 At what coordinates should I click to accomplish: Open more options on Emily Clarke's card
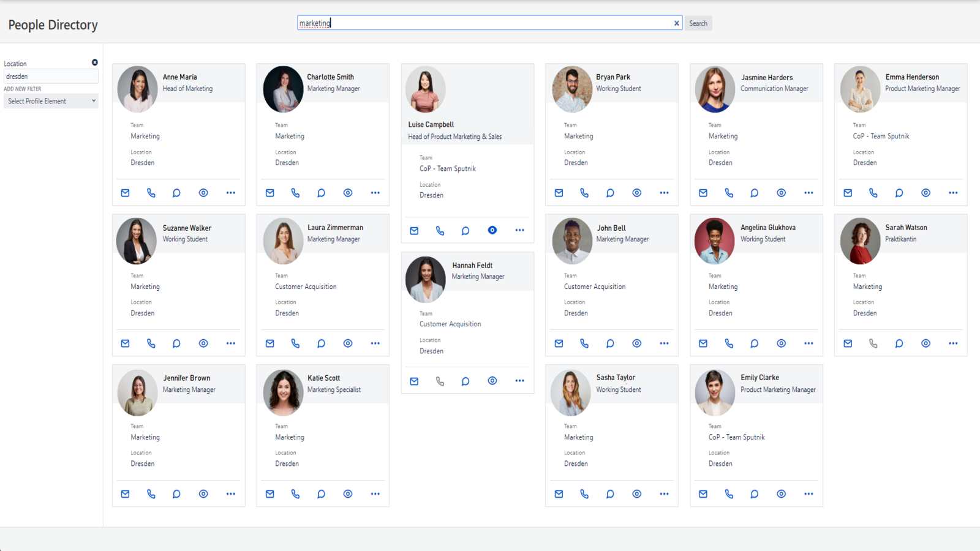pos(809,494)
